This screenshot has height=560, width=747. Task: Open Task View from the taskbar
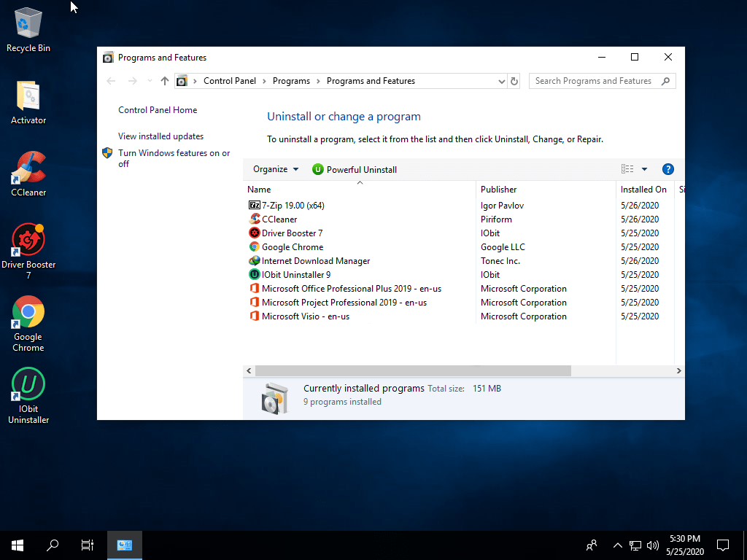(x=88, y=545)
